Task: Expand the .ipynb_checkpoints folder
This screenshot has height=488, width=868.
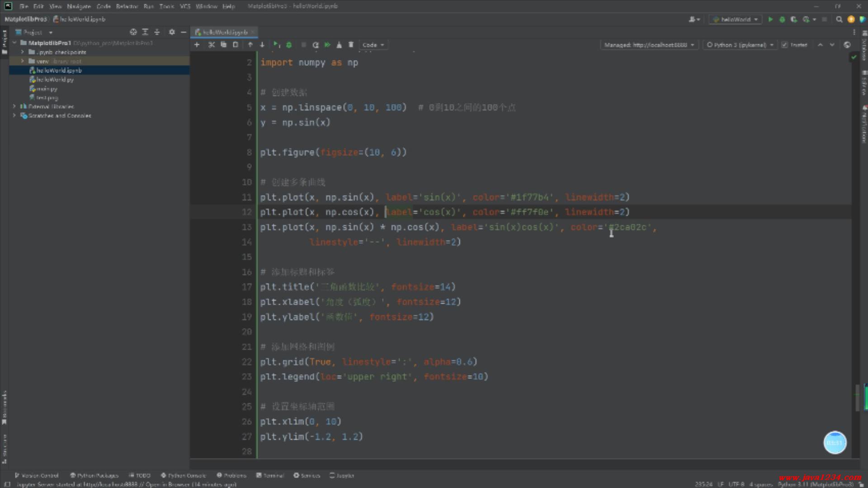Action: (x=22, y=52)
